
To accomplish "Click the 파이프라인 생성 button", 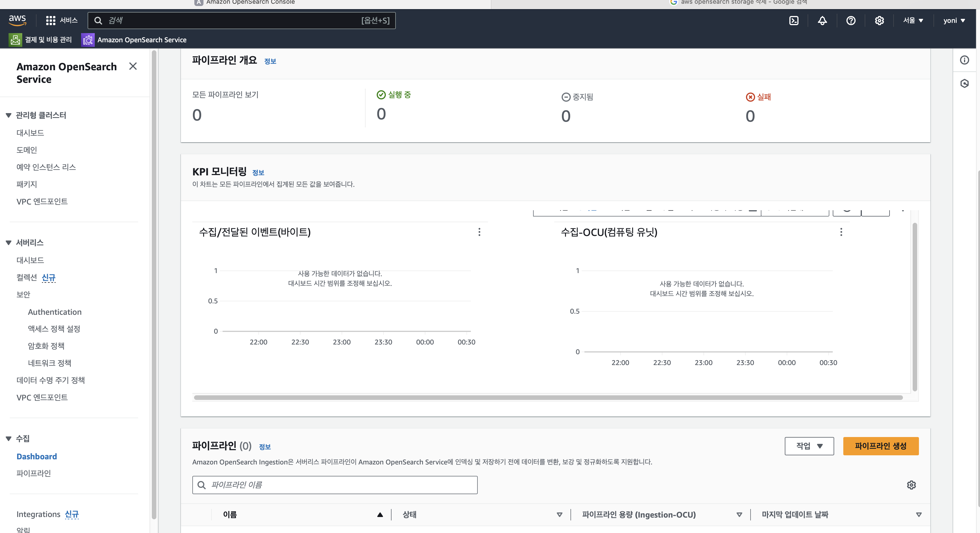I will pos(881,446).
